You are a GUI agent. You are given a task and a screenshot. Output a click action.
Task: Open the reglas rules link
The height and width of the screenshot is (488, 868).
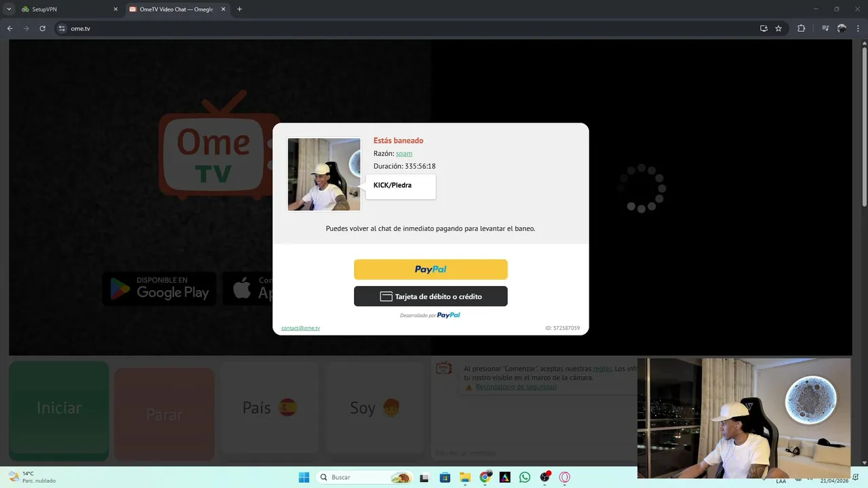pyautogui.click(x=602, y=369)
